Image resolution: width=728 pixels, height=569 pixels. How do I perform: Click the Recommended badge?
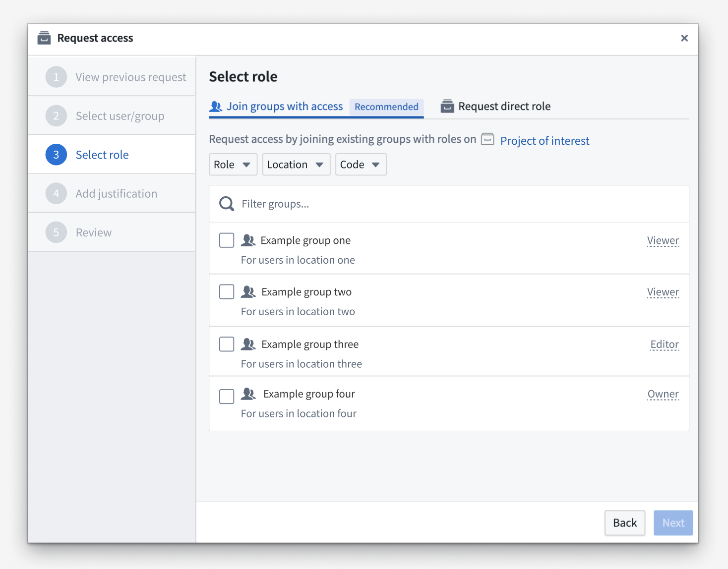(x=386, y=107)
